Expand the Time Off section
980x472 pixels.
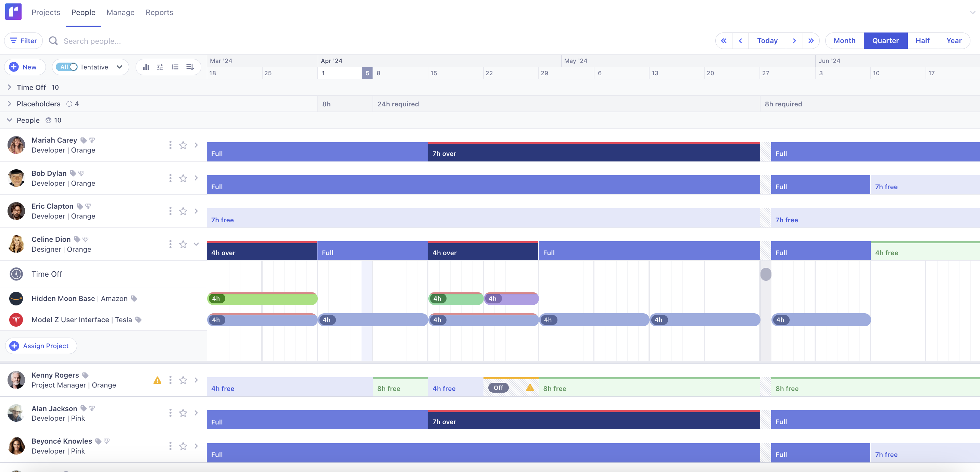10,87
